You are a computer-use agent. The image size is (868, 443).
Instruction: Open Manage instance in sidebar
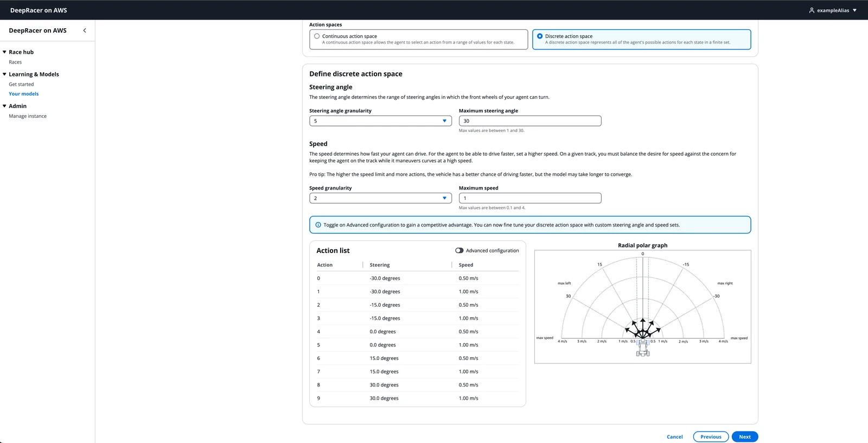pyautogui.click(x=28, y=116)
